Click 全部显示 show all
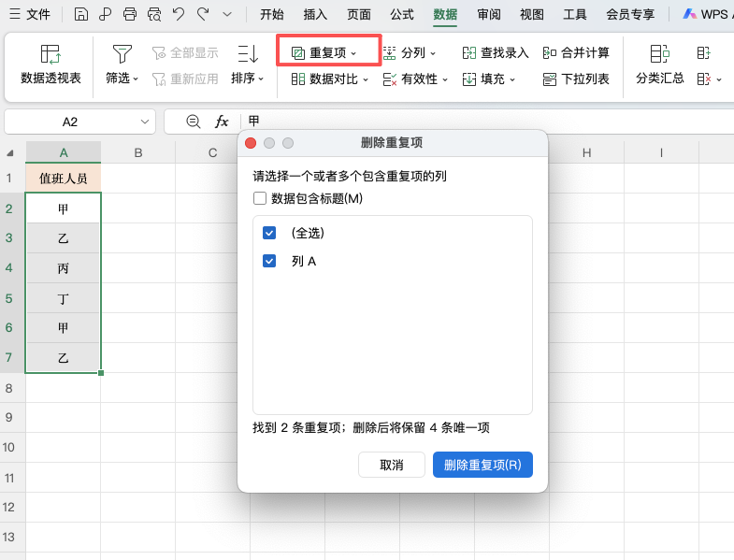The width and height of the screenshot is (734, 560). (185, 53)
